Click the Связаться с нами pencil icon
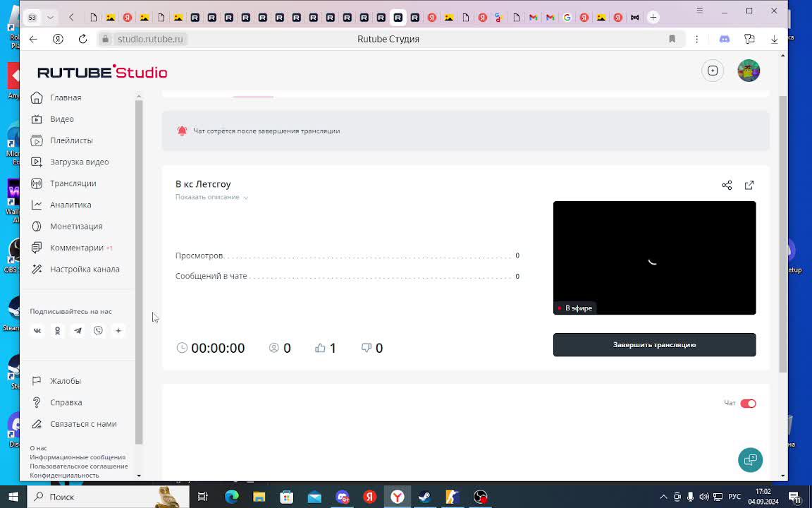812x508 pixels. point(36,424)
